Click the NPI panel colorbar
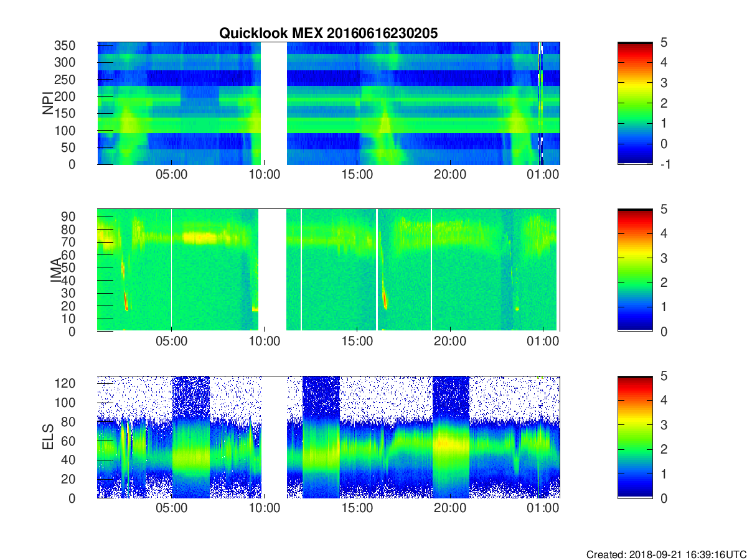 click(635, 103)
